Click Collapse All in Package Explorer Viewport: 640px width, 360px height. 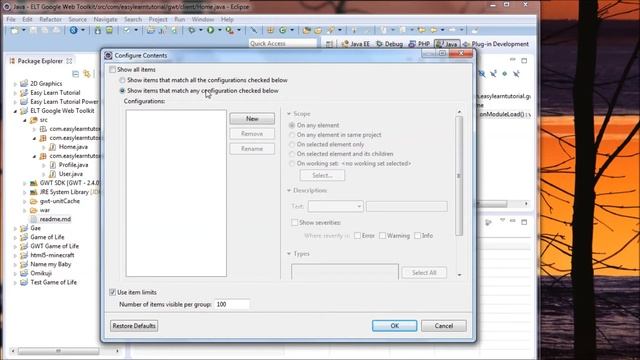pos(75,74)
